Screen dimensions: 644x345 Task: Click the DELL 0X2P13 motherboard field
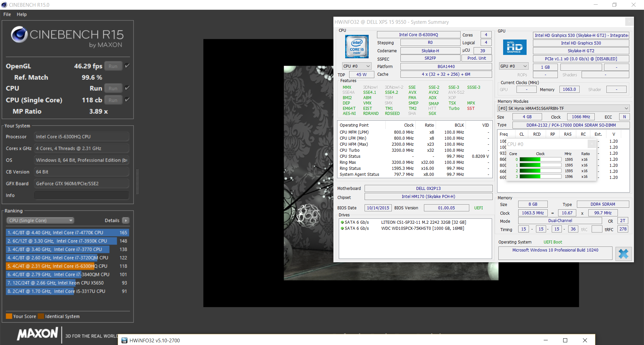[x=429, y=189]
